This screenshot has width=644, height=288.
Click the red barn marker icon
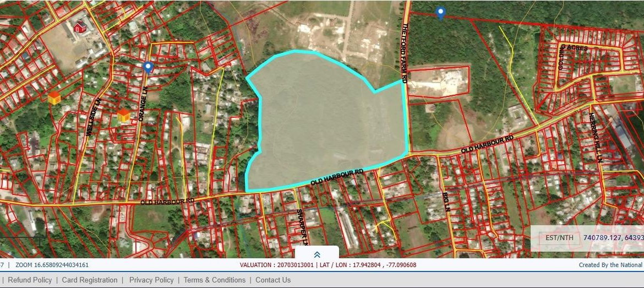click(80, 27)
